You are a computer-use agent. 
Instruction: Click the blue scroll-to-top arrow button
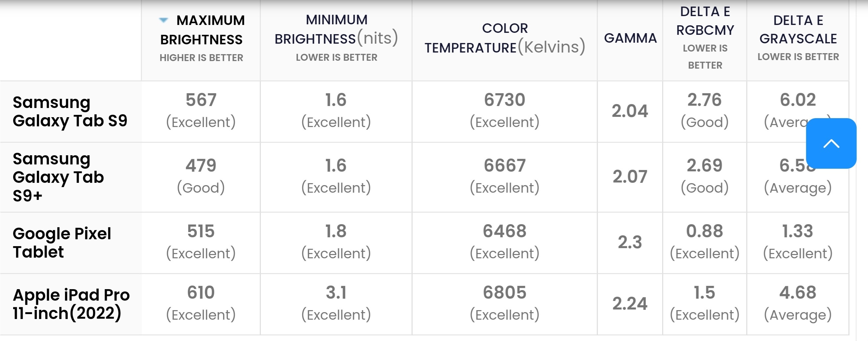pos(831,143)
